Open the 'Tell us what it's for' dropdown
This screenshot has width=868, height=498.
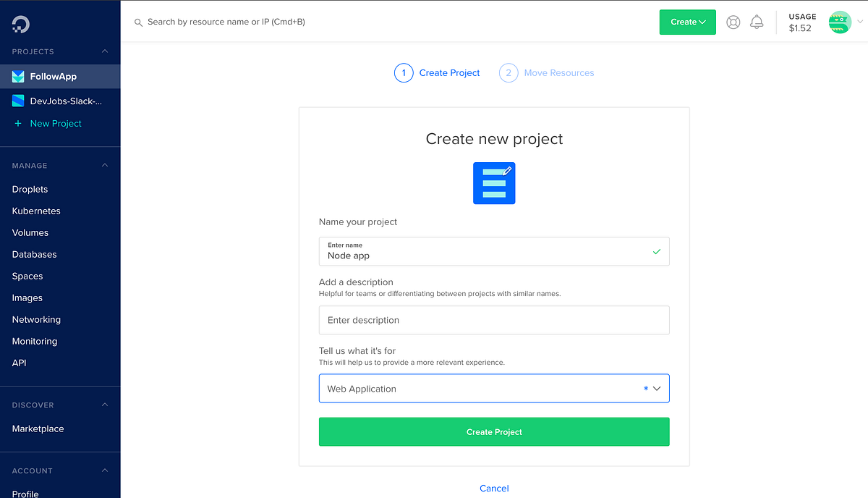pyautogui.click(x=494, y=389)
